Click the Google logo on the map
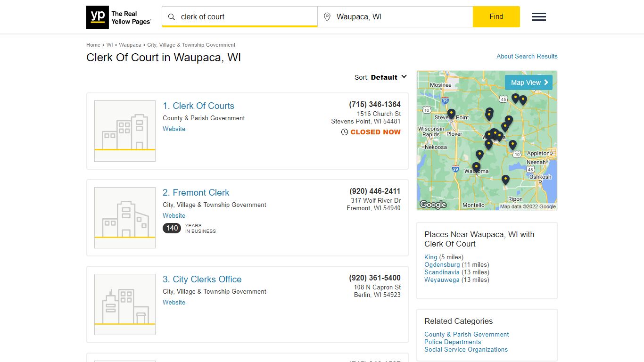Image resolution: width=644 pixels, height=362 pixels. coord(433,205)
